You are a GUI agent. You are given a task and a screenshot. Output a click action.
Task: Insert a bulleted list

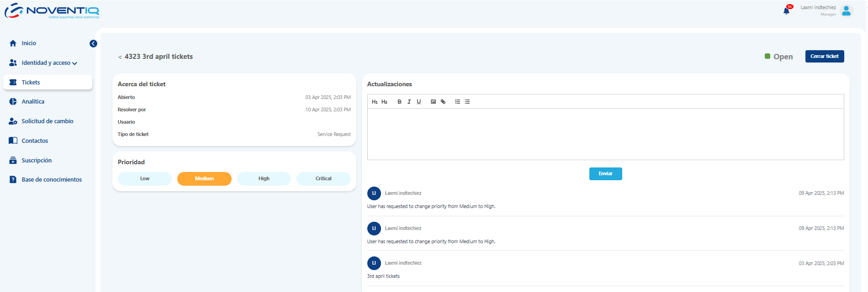[467, 102]
